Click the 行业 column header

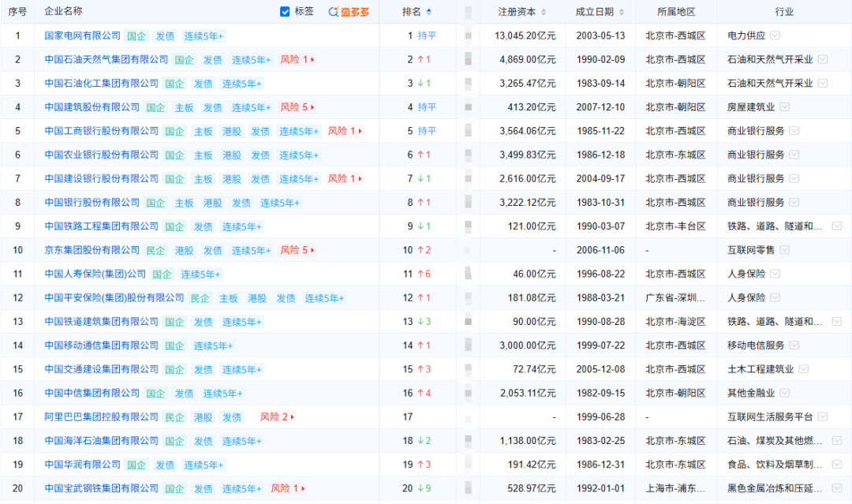[784, 12]
